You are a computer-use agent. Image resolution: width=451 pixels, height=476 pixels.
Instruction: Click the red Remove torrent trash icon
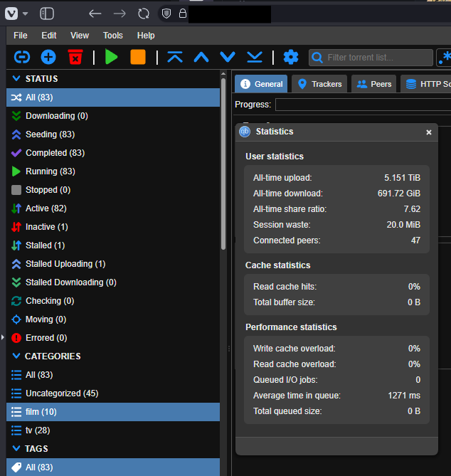(75, 57)
